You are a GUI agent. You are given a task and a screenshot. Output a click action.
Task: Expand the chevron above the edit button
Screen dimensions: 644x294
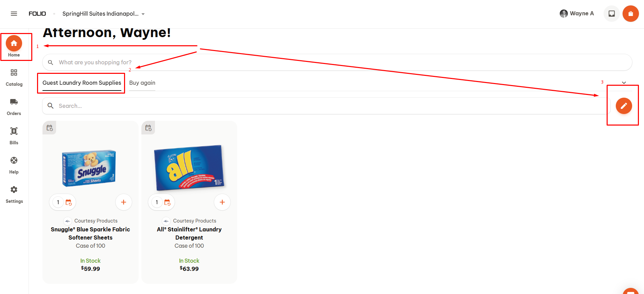pyautogui.click(x=624, y=83)
